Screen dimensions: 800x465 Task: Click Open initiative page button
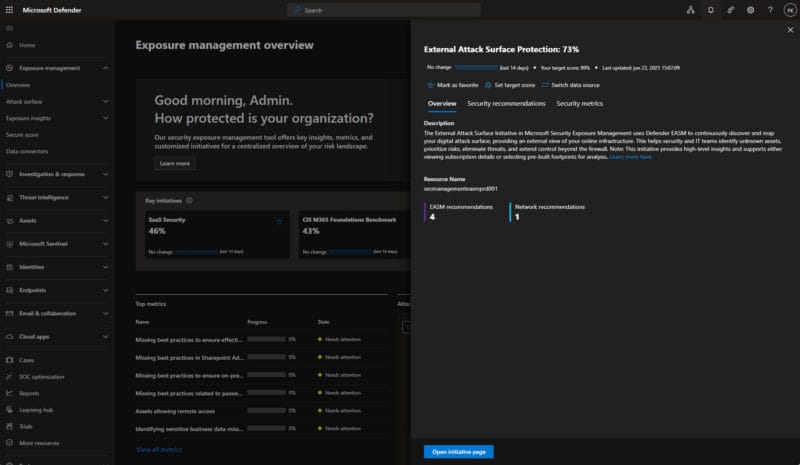pos(458,452)
